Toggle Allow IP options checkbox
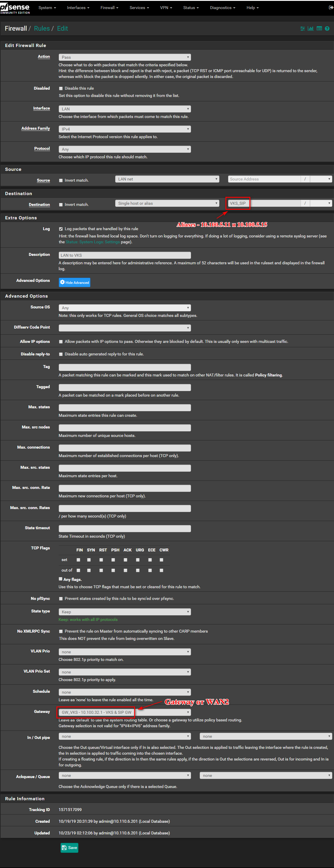 (61, 342)
